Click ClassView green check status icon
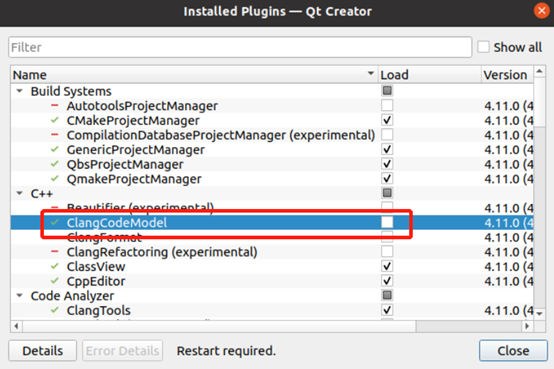This screenshot has width=554, height=369. click(54, 266)
